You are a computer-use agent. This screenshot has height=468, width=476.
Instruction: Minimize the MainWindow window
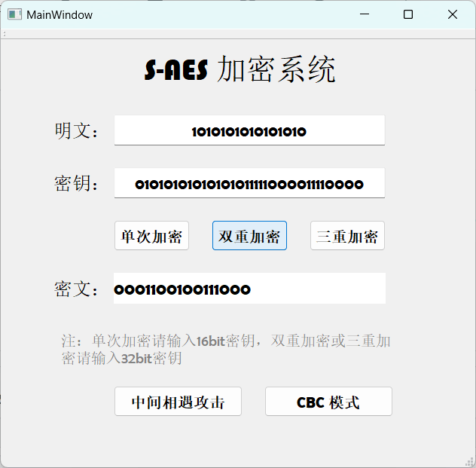(x=365, y=14)
